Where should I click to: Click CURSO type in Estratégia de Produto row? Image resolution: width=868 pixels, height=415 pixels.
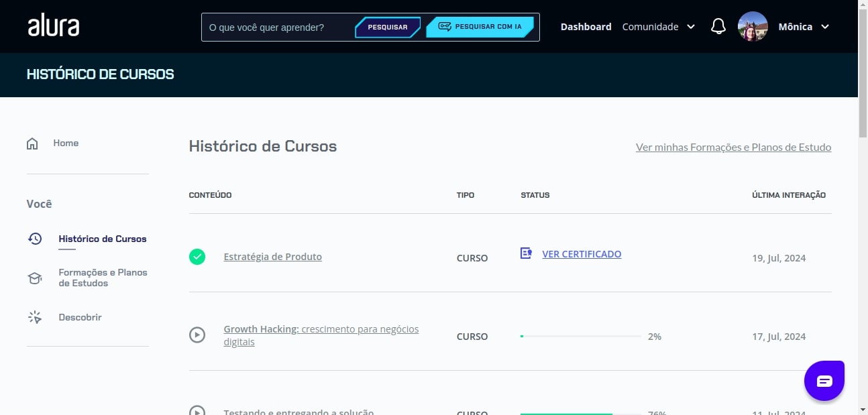point(472,258)
